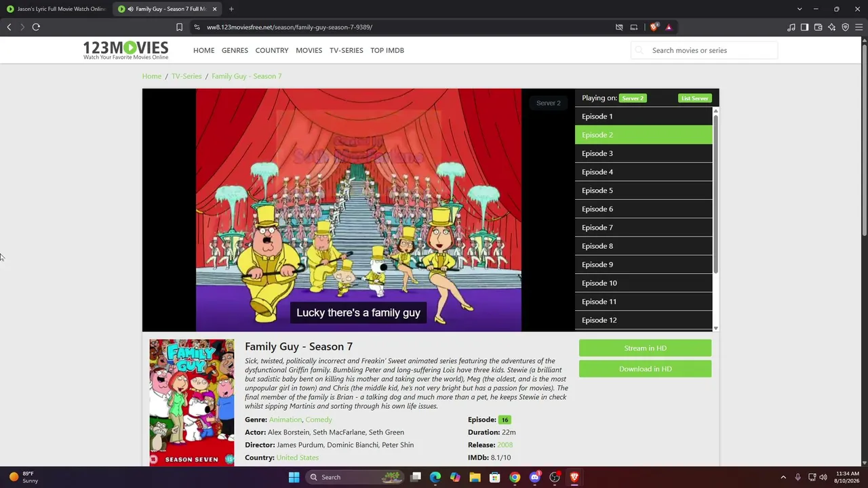Open the United States country link
868x488 pixels.
298,457
